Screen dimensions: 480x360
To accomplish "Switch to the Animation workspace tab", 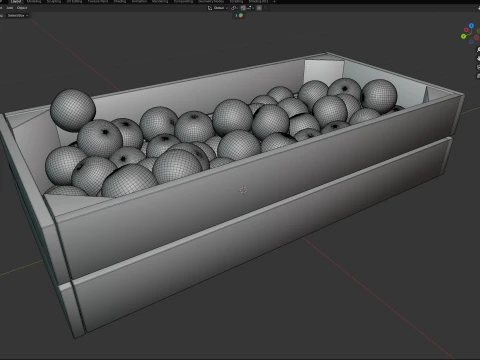I will 139,1.
